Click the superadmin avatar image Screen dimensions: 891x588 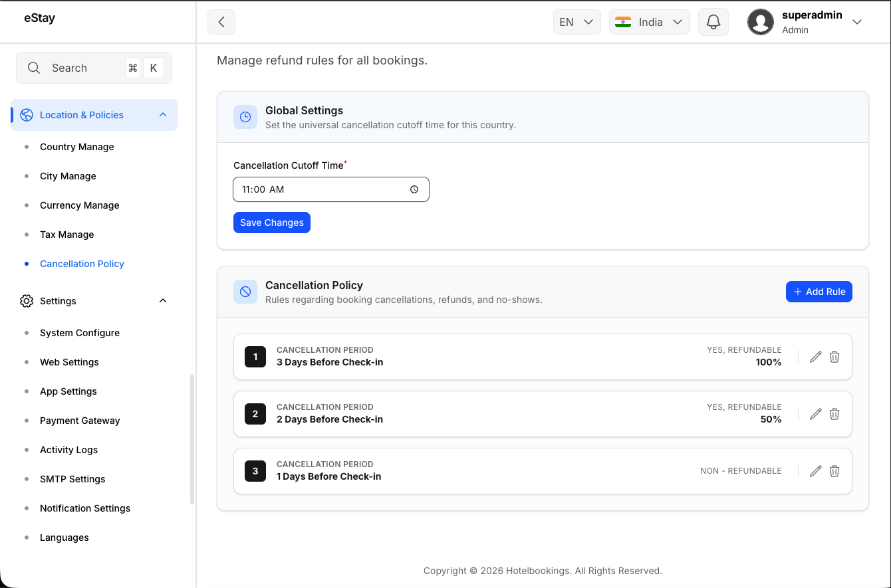click(761, 22)
